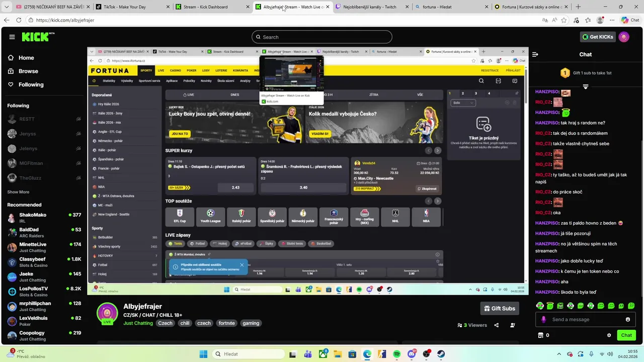The image size is (644, 362).
Task: Switch to the fortuna - Hledat tab
Action: (x=451, y=7)
